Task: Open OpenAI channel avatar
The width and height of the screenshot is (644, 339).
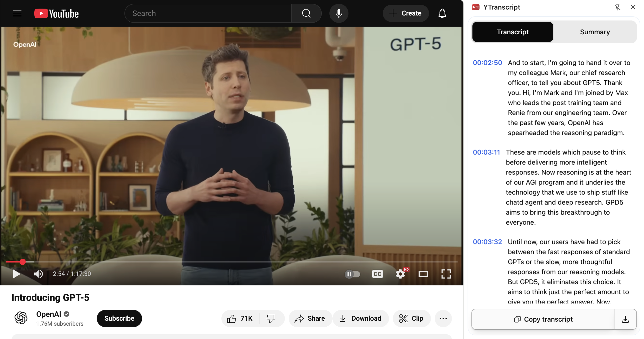Action: pyautogui.click(x=21, y=318)
